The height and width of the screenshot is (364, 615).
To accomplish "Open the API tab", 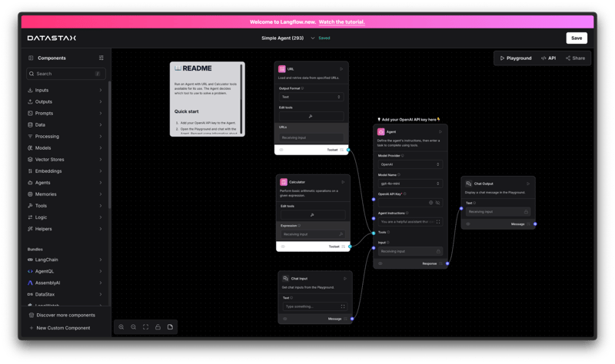I will 548,58.
